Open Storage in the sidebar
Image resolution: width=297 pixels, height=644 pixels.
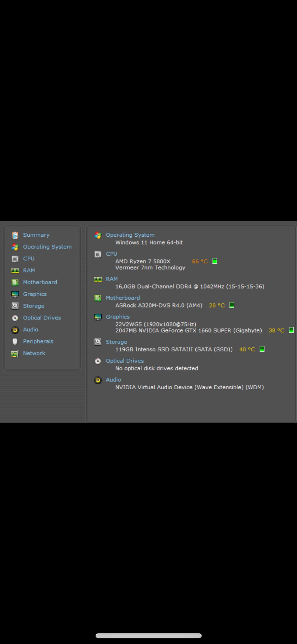tap(34, 306)
